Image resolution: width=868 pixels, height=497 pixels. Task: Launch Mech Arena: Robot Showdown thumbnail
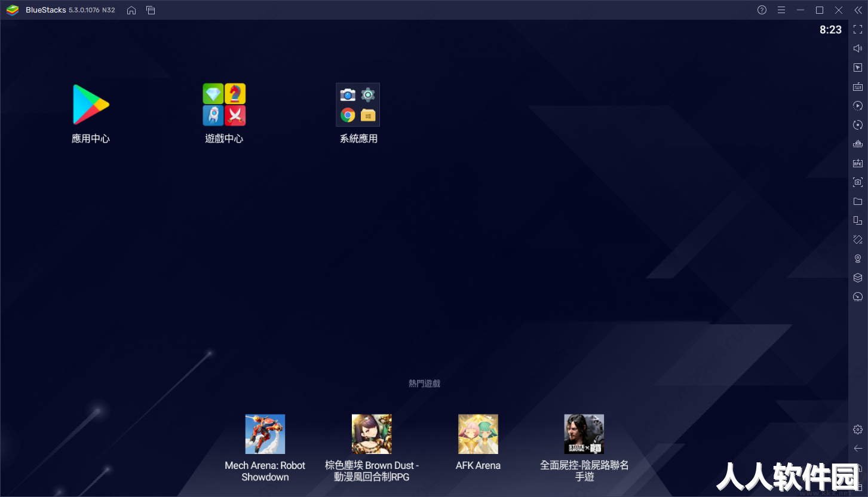tap(265, 434)
